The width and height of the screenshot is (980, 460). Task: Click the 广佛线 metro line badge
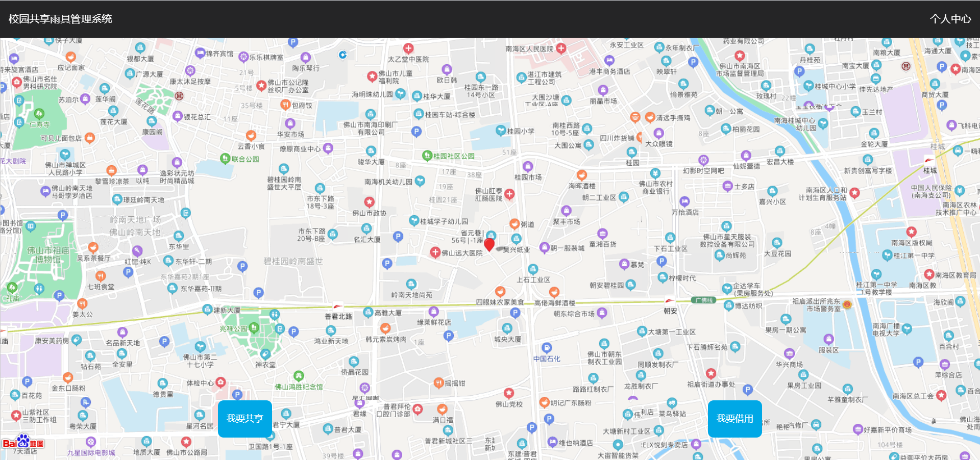point(704,300)
